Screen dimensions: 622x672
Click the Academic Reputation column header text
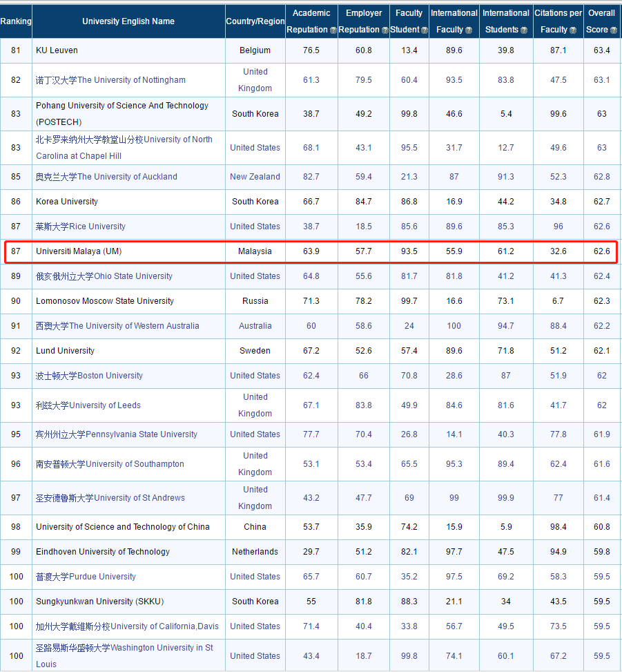coord(311,21)
